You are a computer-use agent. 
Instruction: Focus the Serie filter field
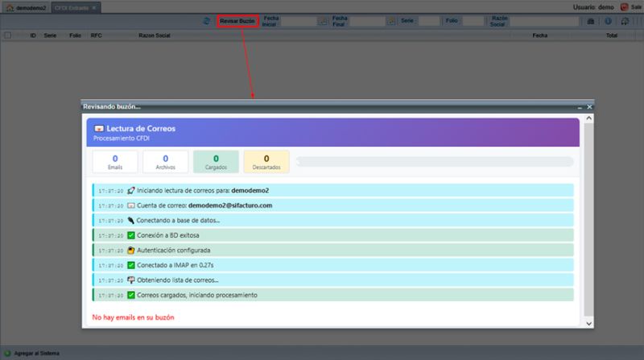[429, 21]
